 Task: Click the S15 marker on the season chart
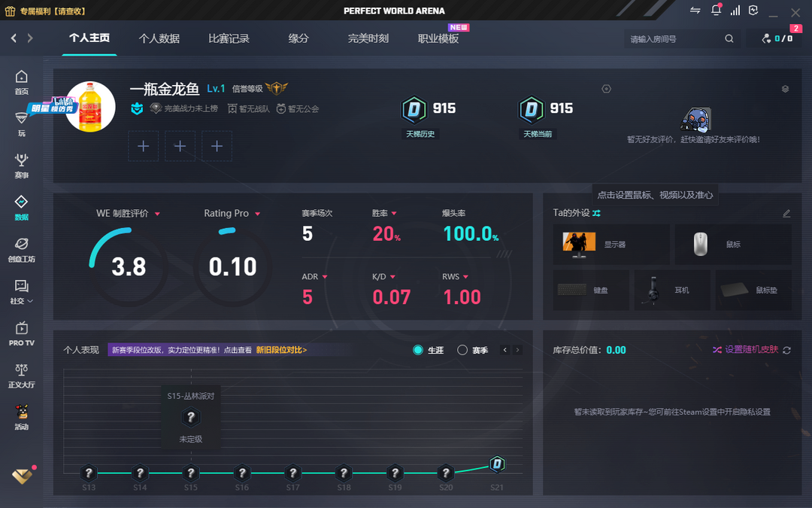click(x=191, y=473)
